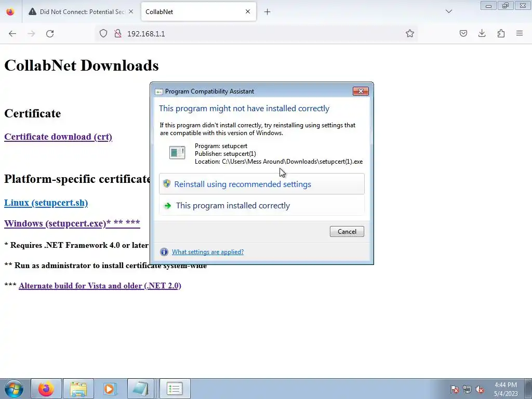Image resolution: width=532 pixels, height=399 pixels.
Task: Open a new tab with the plus button
Action: click(268, 12)
